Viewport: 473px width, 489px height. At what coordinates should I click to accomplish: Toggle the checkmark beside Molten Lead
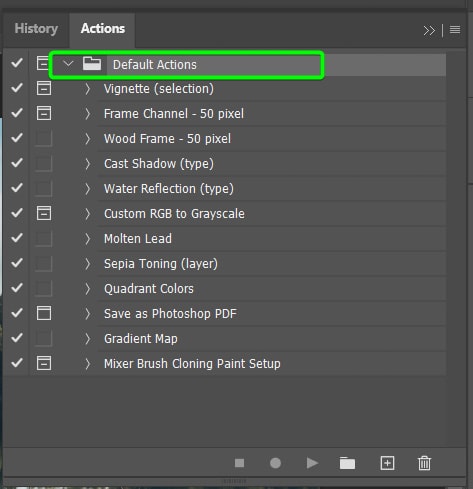(17, 238)
